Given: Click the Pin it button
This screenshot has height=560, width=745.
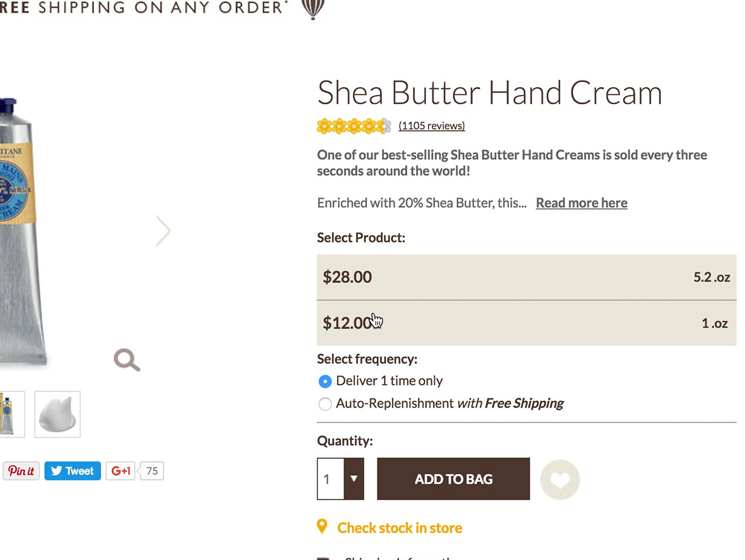Looking at the screenshot, I should 21,471.
